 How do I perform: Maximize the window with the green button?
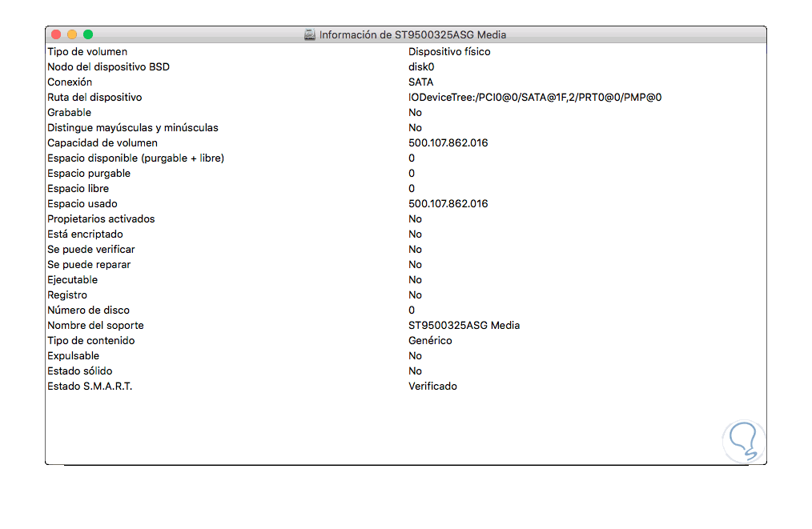click(x=88, y=34)
